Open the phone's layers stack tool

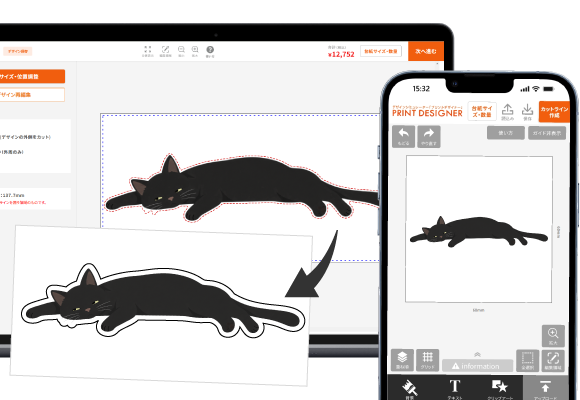click(402, 360)
